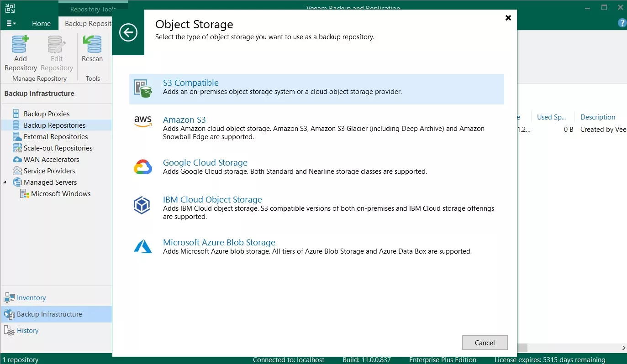Select Scale-out Repositories in the tree
627x364 pixels.
(58, 148)
